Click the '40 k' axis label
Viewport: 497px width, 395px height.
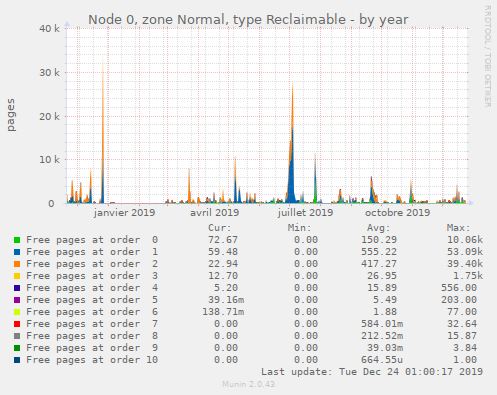(x=49, y=29)
